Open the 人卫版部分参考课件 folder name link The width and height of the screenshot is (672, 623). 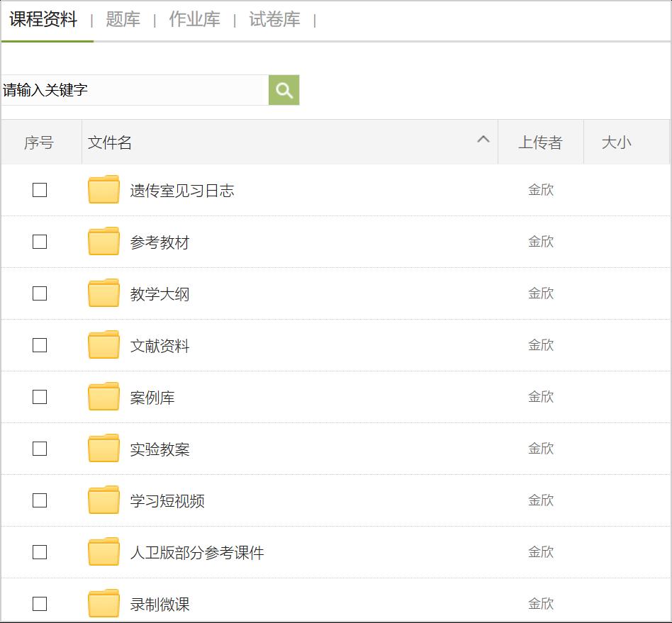click(x=197, y=553)
